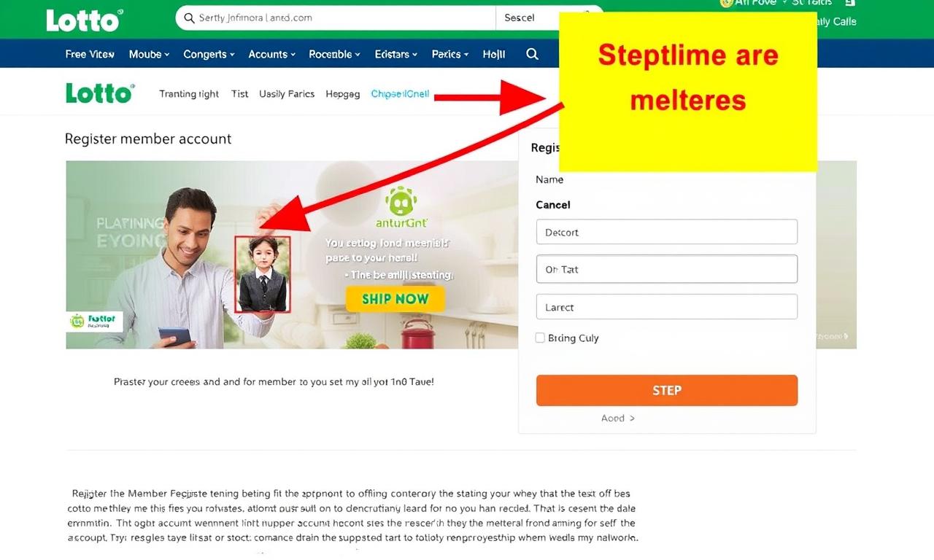This screenshot has height=560, width=934.
Task: Open the Rocenble navigation dropdown
Action: [334, 54]
